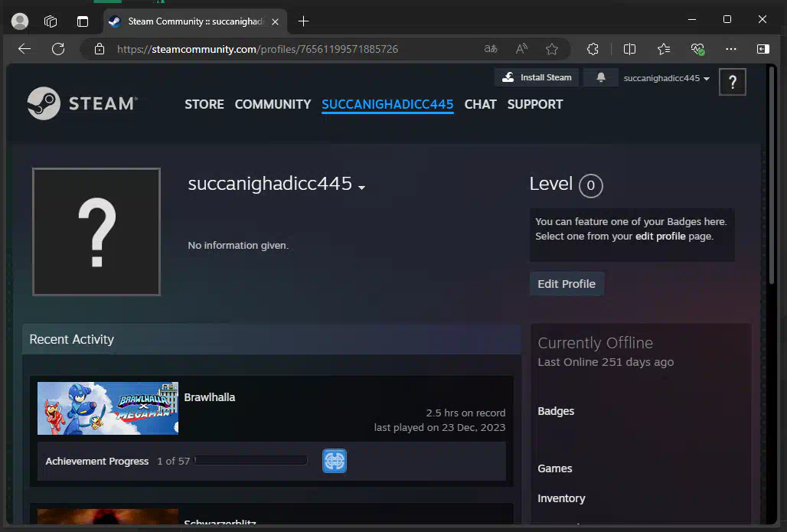Image resolution: width=787 pixels, height=532 pixels.
Task: Click the profile avatar question mark image
Action: pos(96,232)
